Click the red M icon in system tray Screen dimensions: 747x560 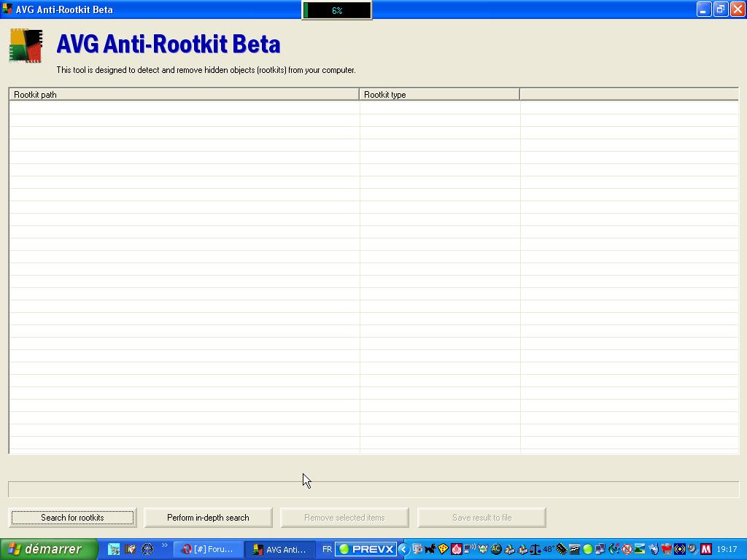[x=705, y=549]
